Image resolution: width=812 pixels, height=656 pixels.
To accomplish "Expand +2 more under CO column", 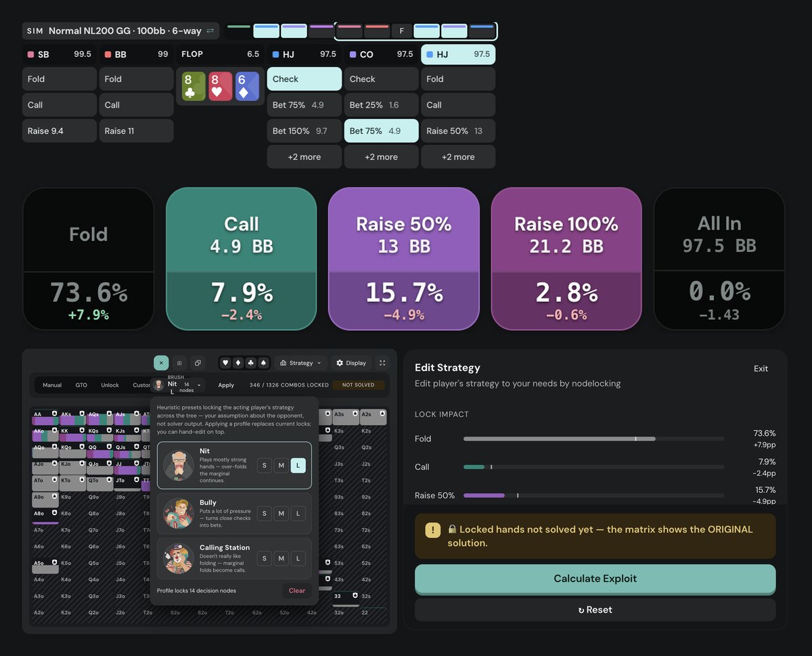I will [x=382, y=156].
